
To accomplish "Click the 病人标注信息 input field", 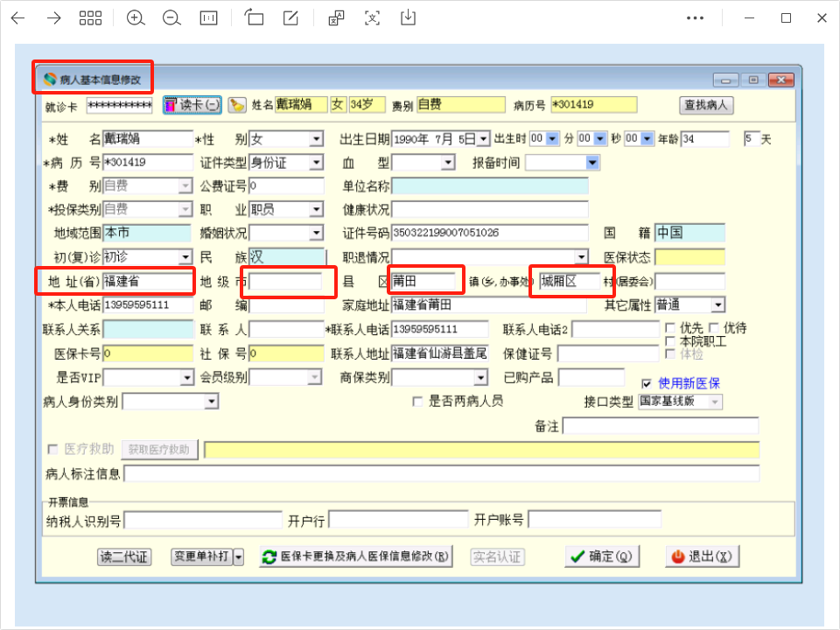I will (441, 473).
